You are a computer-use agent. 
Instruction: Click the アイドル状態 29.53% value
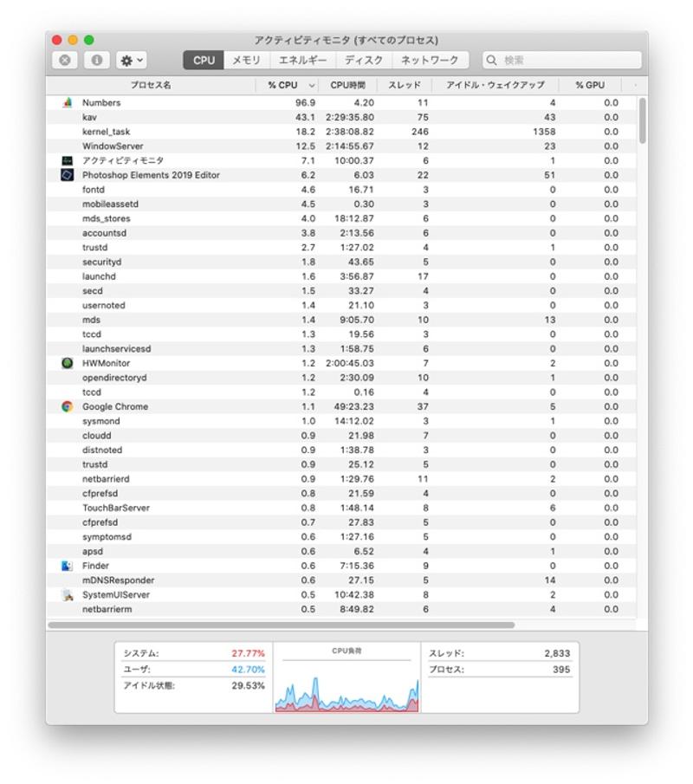click(248, 685)
